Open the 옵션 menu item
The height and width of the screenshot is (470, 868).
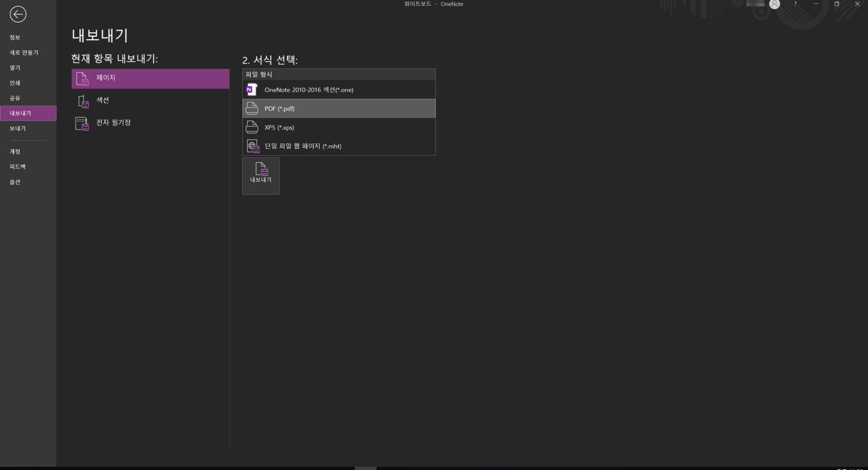[28, 182]
